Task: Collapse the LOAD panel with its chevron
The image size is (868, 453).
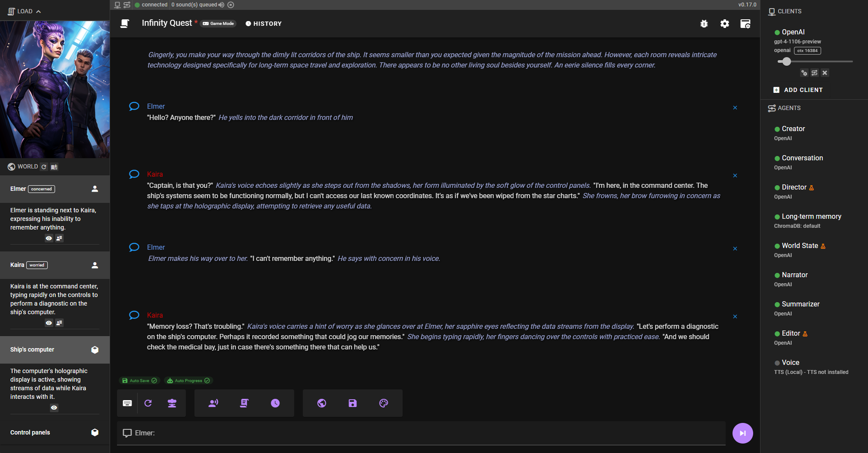Action: point(38,11)
